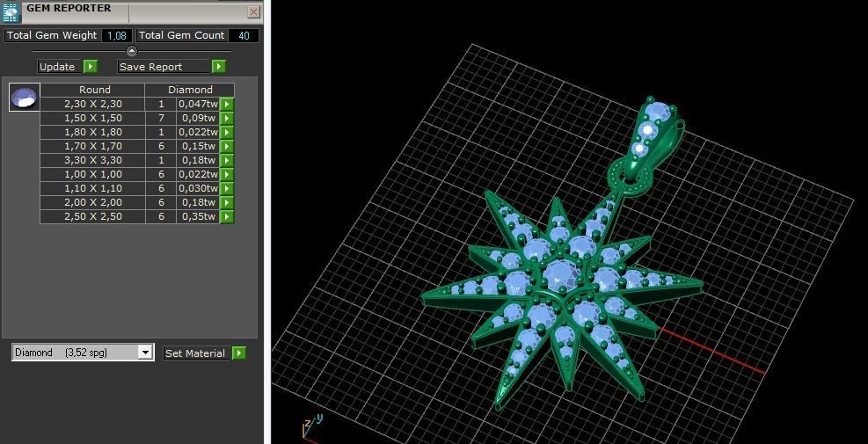
Task: Click green arrow next to Update
Action: click(91, 67)
